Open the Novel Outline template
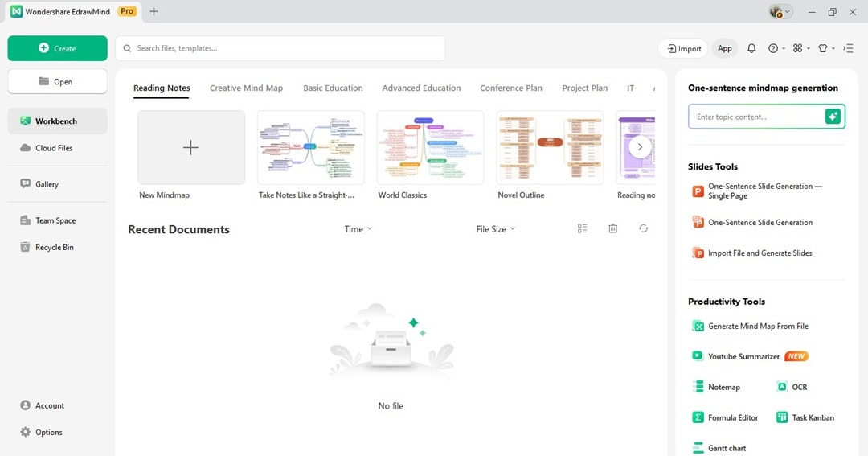The width and height of the screenshot is (868, 456). 551,147
